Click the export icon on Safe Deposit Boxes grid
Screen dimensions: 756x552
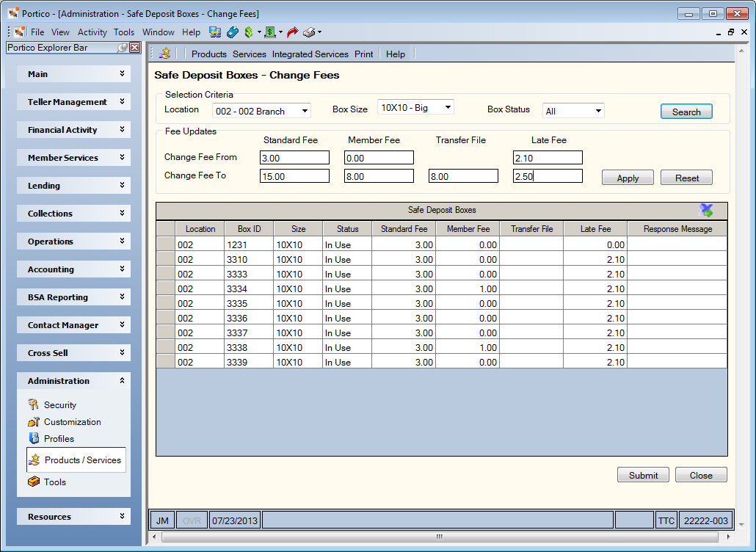pos(706,210)
